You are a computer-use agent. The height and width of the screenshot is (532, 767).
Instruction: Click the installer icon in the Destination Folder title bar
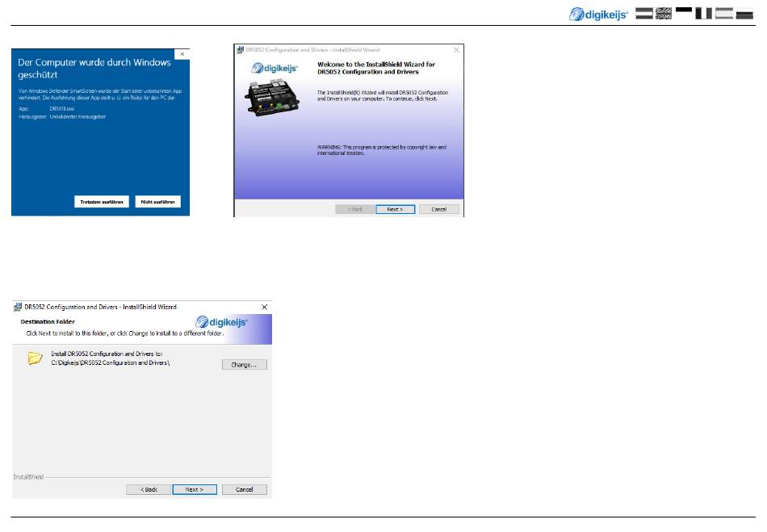coord(18,308)
